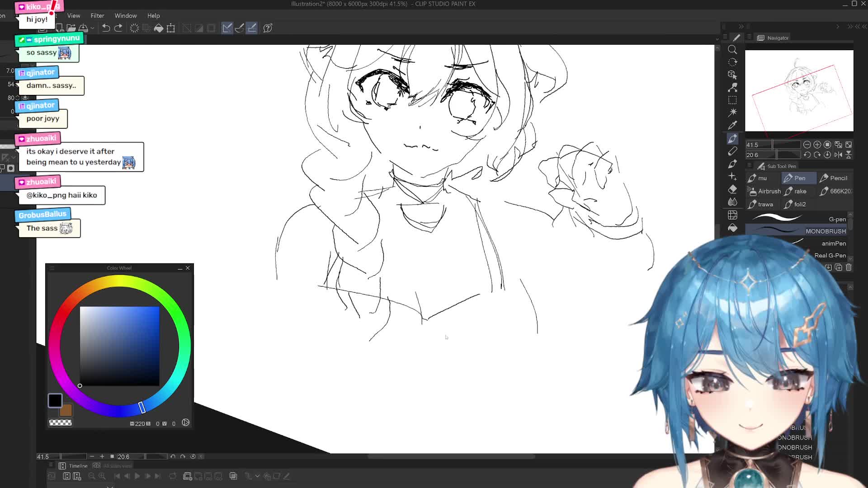Open the Help menu
This screenshot has height=488, width=868.
(154, 15)
